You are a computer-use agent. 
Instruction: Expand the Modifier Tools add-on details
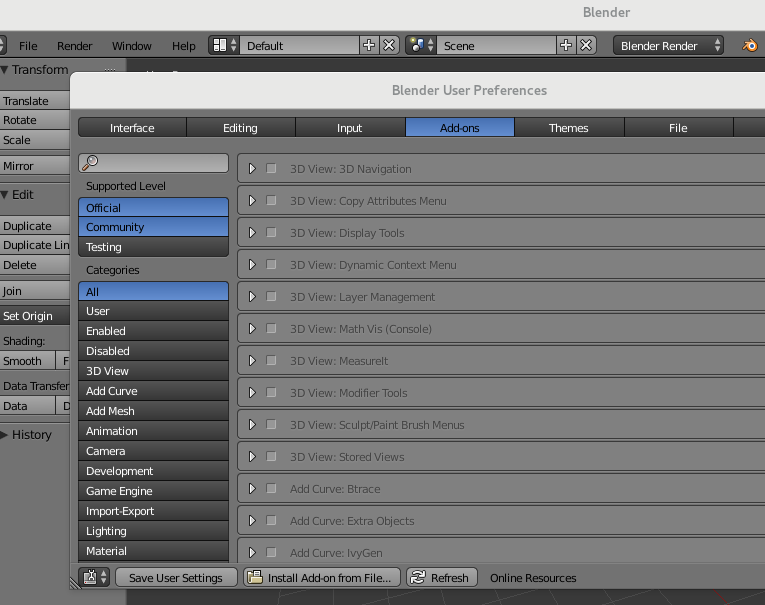252,392
